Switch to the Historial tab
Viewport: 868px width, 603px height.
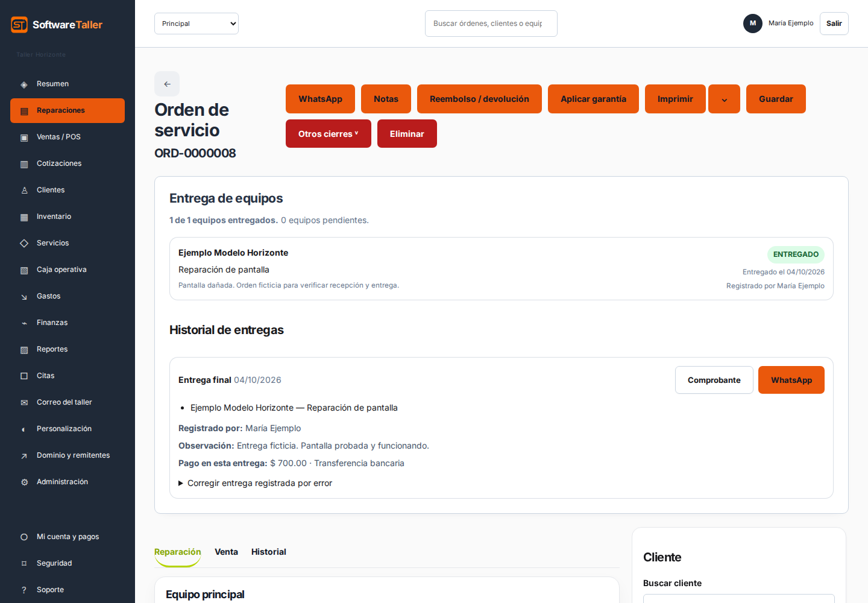tap(269, 552)
